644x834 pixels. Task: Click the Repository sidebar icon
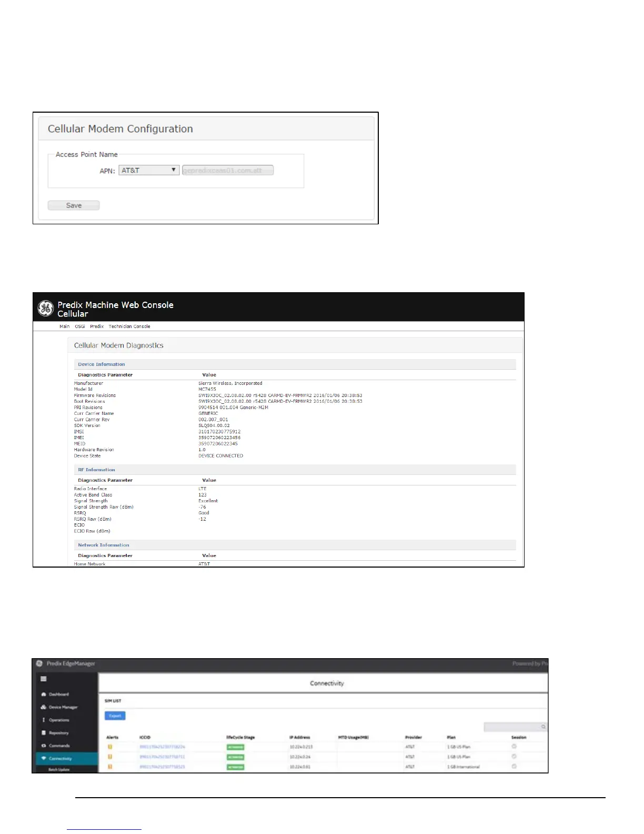[44, 733]
